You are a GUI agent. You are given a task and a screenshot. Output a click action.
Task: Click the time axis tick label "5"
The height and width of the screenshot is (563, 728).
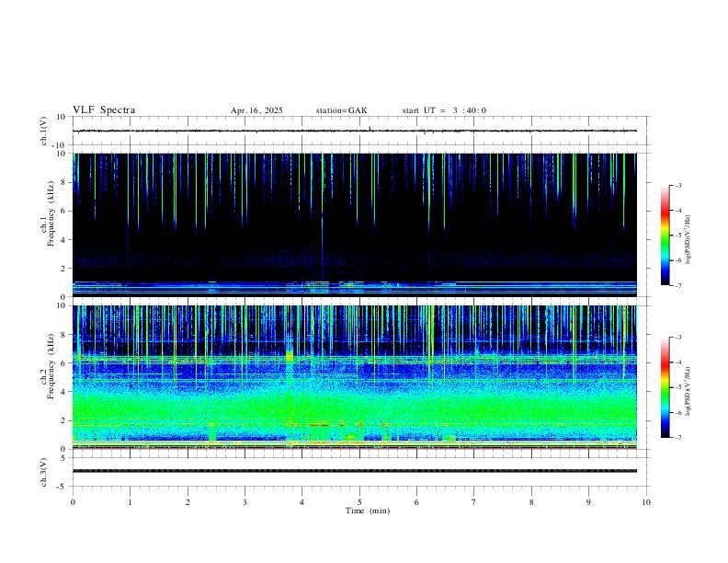pos(359,502)
